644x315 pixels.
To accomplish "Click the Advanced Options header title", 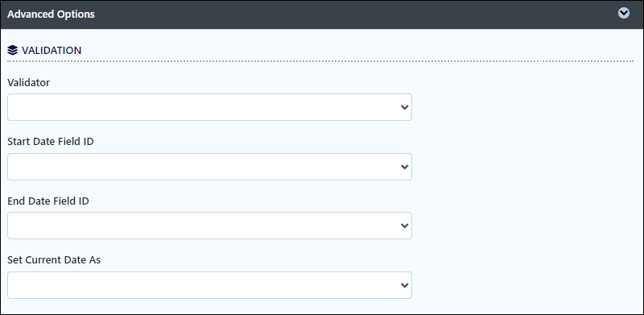I will (x=51, y=14).
